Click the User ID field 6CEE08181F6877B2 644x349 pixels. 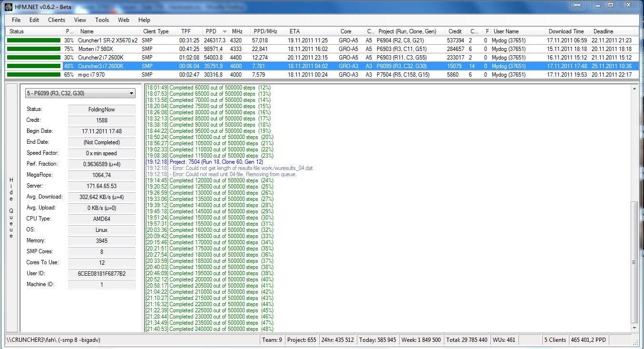(x=102, y=274)
